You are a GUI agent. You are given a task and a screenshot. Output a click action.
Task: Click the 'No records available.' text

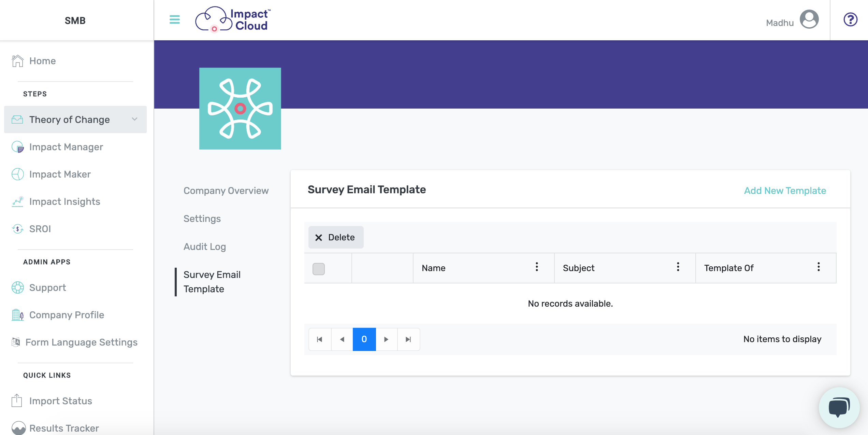pyautogui.click(x=570, y=304)
